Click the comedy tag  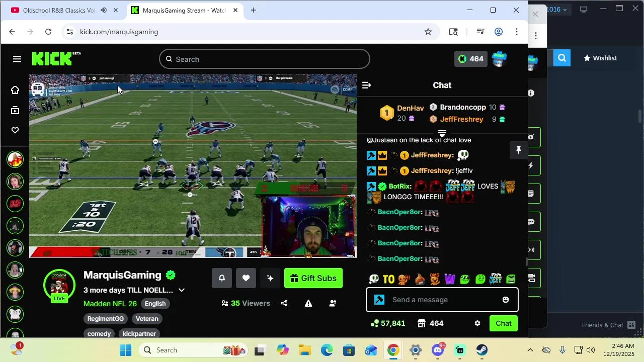[99, 334]
